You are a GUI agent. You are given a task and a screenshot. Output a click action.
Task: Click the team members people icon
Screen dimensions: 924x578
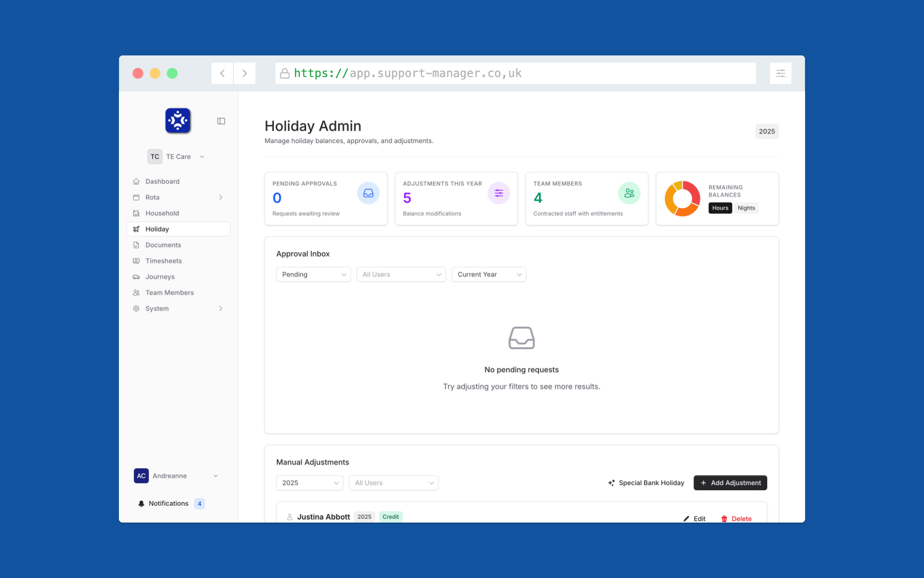(x=629, y=193)
